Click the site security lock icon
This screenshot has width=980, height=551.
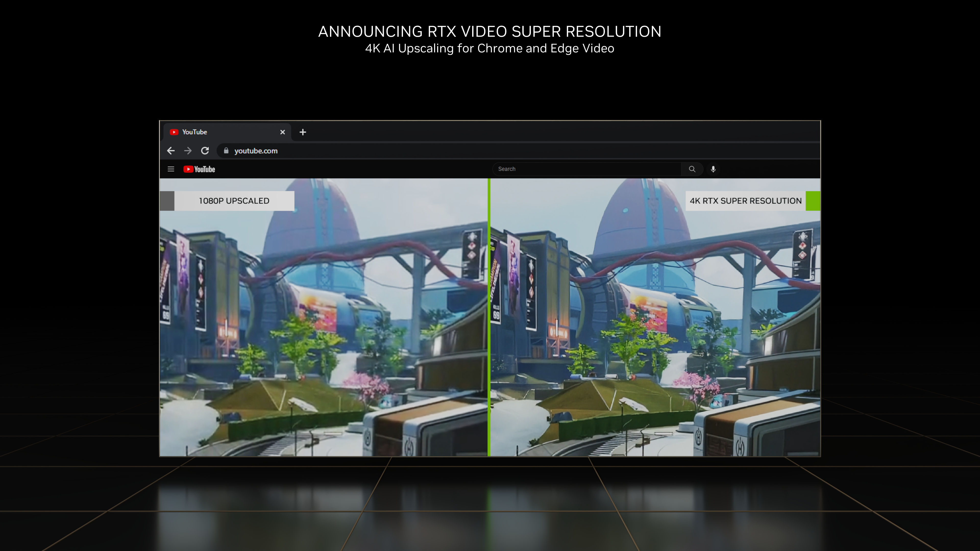click(226, 151)
